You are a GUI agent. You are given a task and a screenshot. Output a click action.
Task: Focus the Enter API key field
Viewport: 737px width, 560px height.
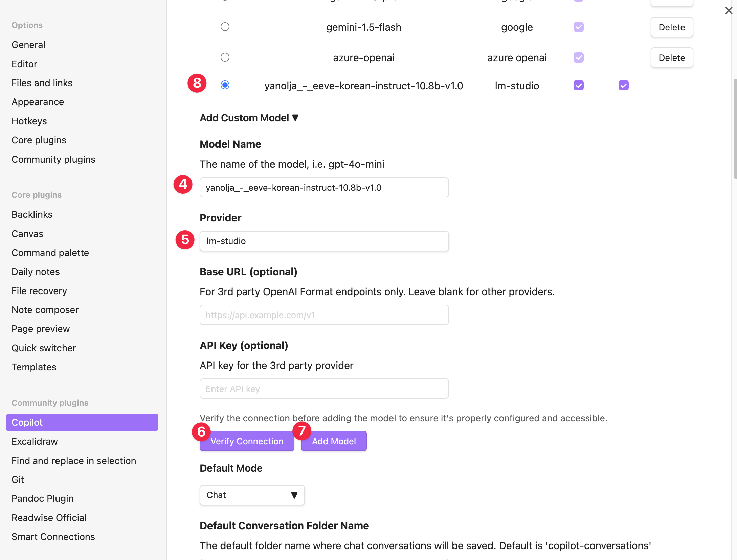(x=324, y=389)
